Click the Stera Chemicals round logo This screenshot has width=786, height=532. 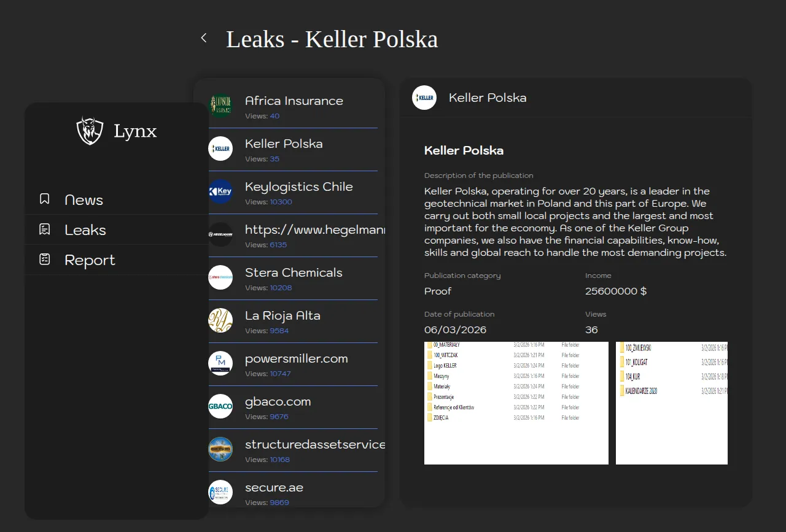tap(220, 277)
